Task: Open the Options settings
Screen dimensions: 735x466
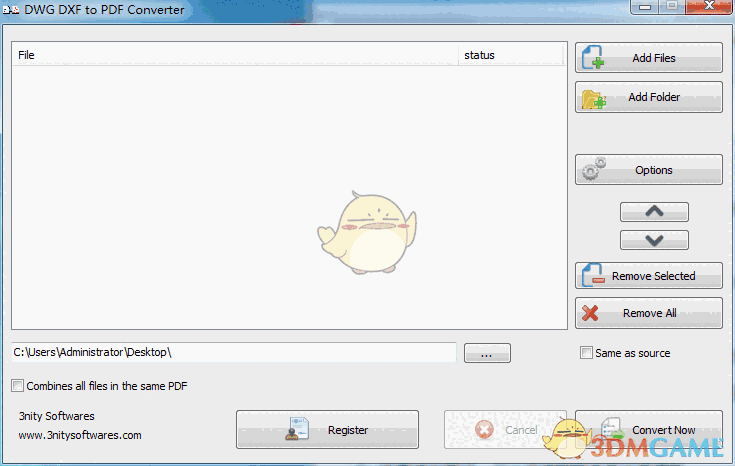Action: [x=649, y=170]
